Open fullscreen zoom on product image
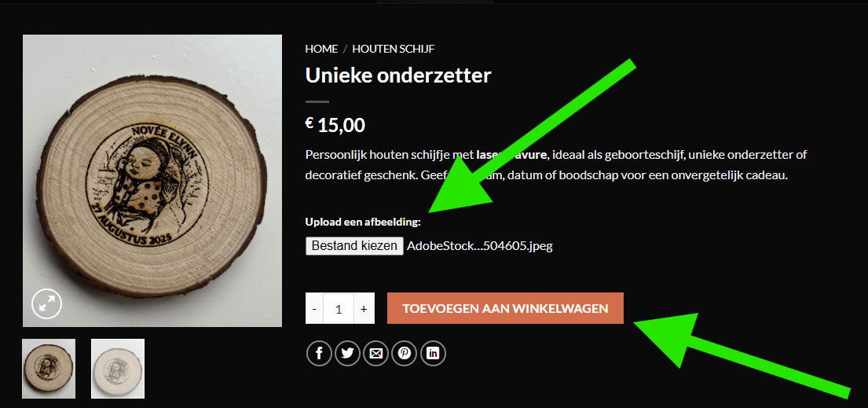Screen dimensions: 868x408 pos(46,303)
